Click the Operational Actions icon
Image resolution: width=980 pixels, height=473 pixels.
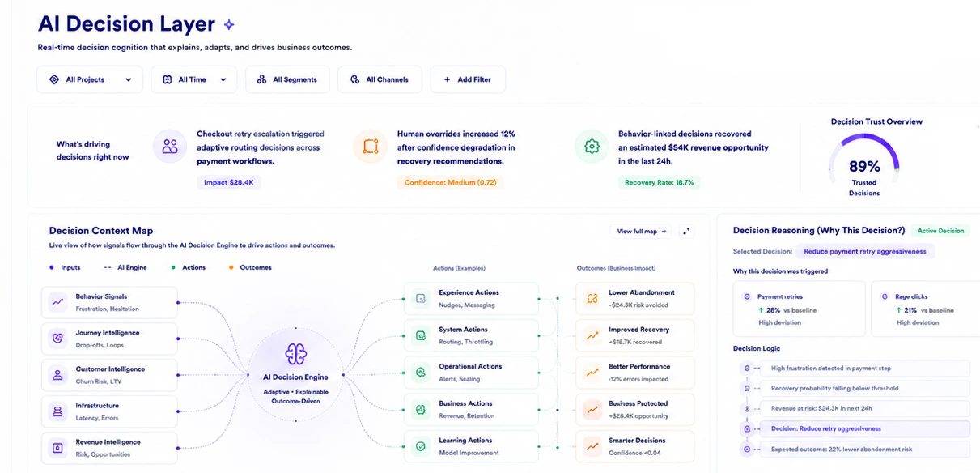coord(421,373)
